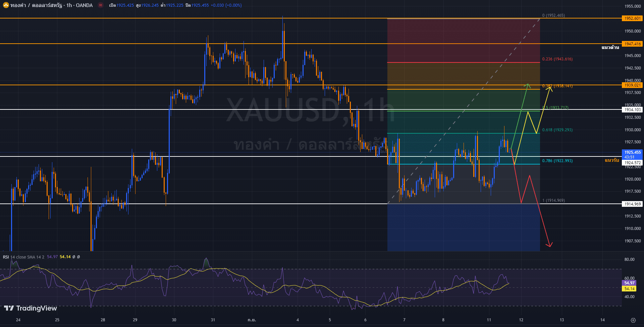The width and height of the screenshot is (644, 327).
Task: Click the แนวต้าน resistance text label
Action: point(610,47)
